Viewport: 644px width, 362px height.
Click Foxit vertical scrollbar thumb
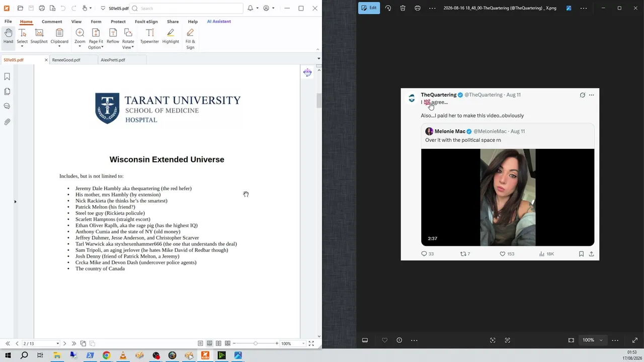pyautogui.click(x=319, y=100)
